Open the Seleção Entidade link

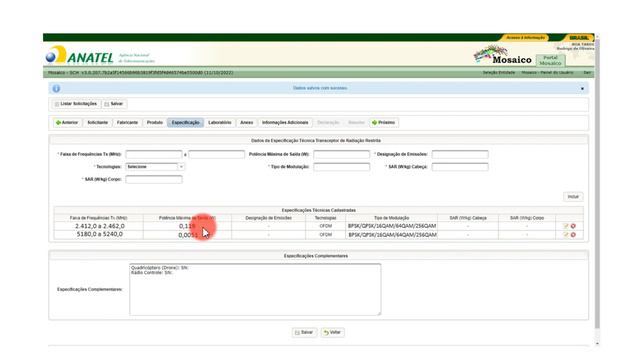(x=499, y=73)
